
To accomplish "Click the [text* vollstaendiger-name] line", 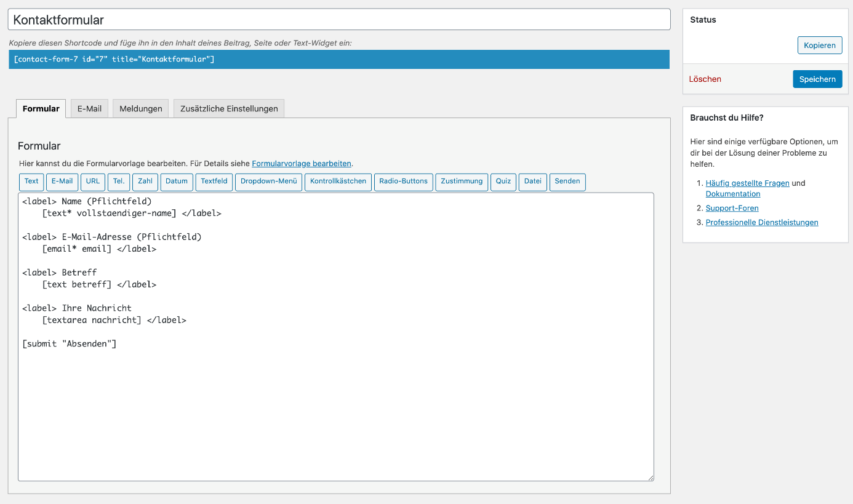I will [x=131, y=214].
